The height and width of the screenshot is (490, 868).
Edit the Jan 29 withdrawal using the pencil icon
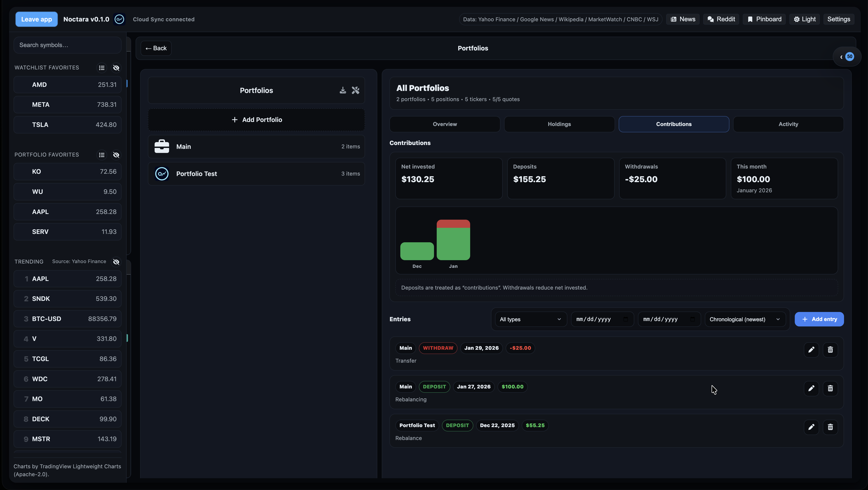coord(811,350)
